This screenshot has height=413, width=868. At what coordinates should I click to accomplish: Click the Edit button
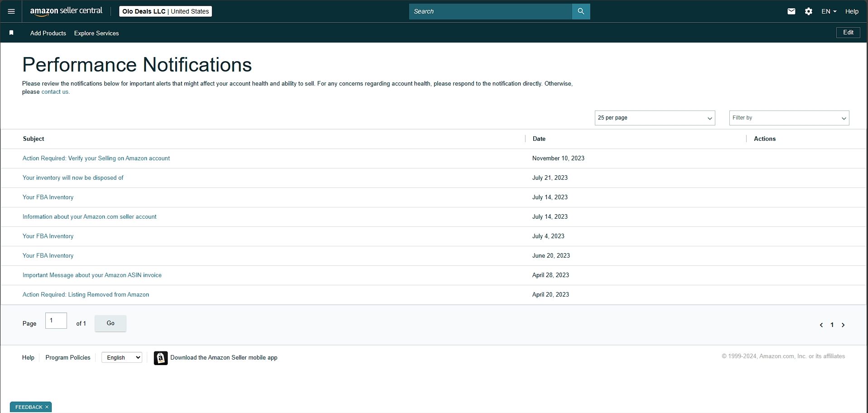tap(848, 33)
